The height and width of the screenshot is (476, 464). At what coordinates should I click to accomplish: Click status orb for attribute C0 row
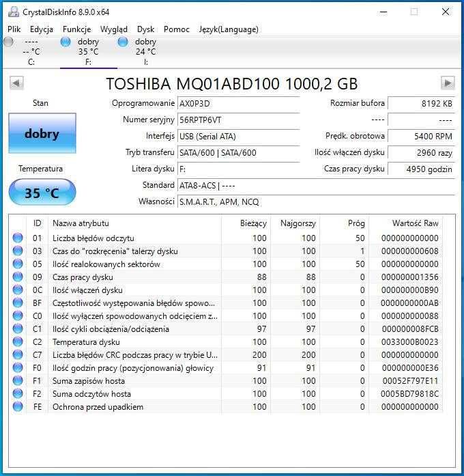point(18,316)
